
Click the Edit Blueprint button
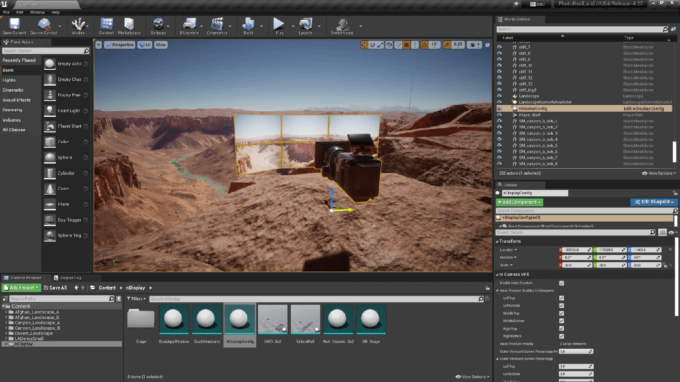click(654, 202)
